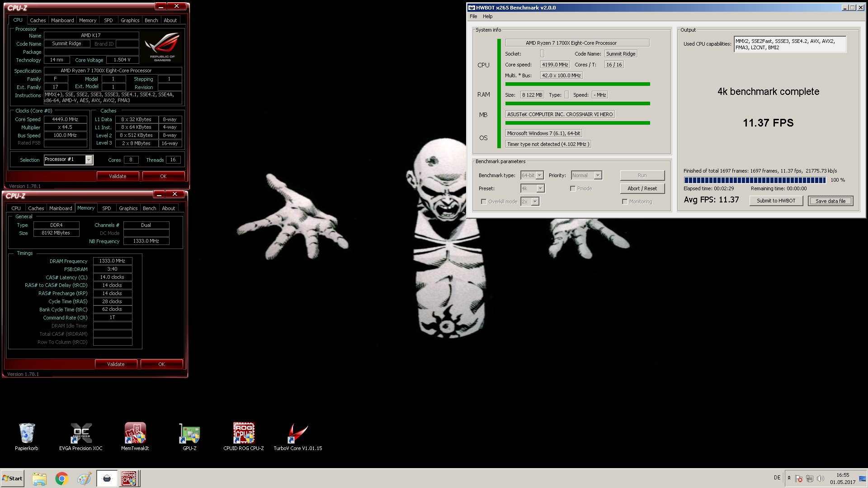Click the Core Voltage 1.504 V value
The image size is (868, 488).
click(x=122, y=60)
